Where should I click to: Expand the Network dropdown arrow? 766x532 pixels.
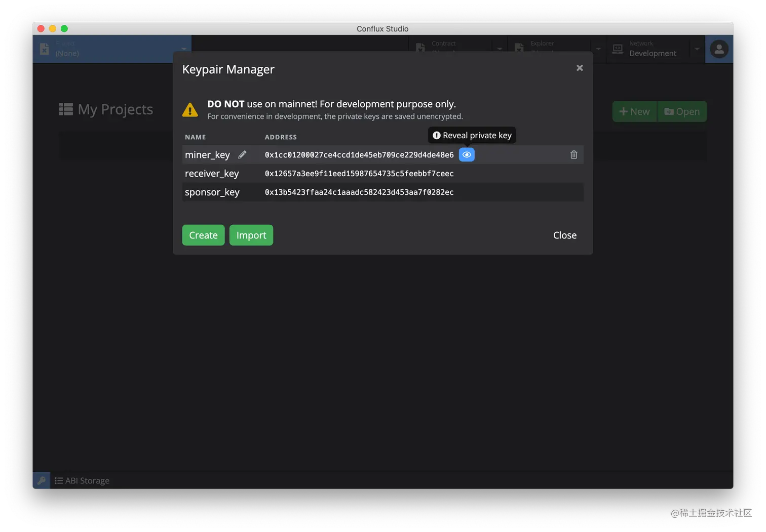pos(697,49)
